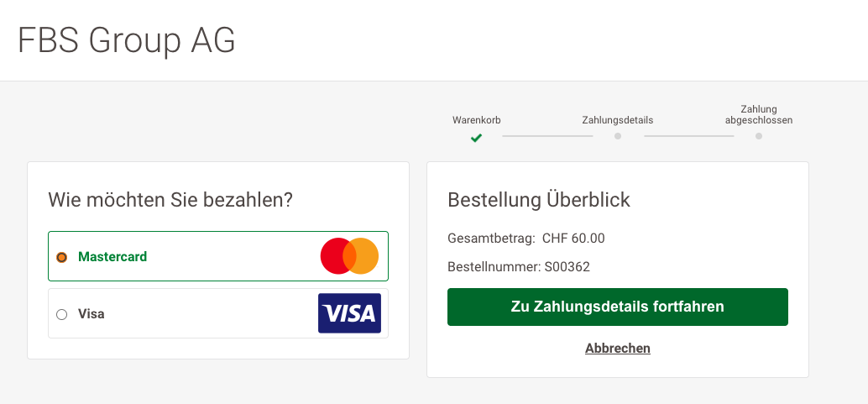
Task: Open the Zahlungsdetails step label
Action: (x=618, y=120)
